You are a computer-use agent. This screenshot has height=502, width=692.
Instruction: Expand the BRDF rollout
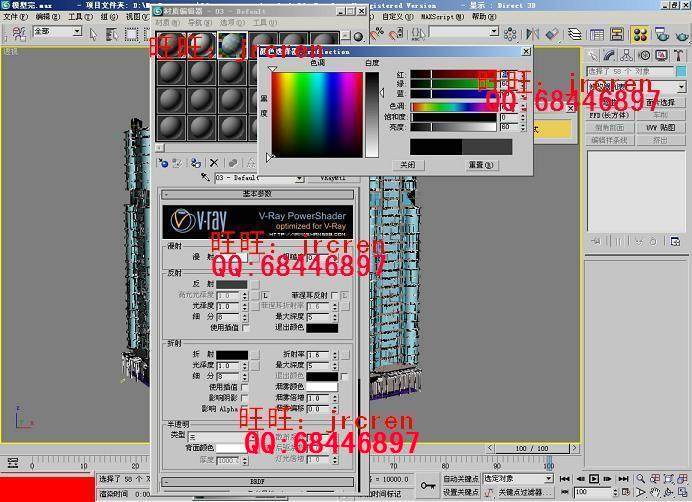[x=258, y=482]
